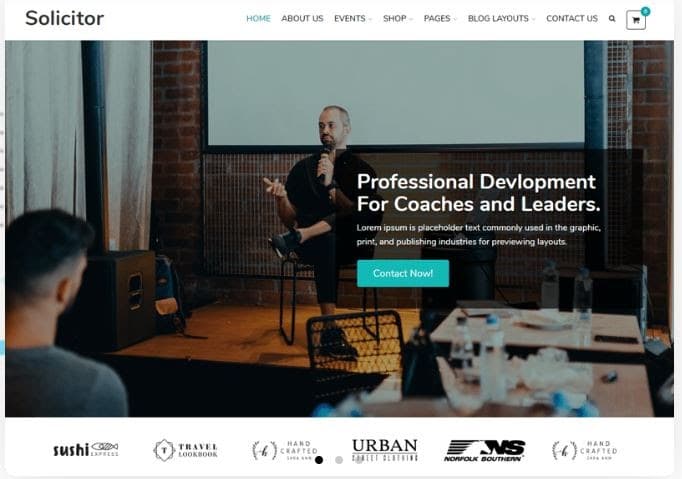Select the first black carousel dot
The height and width of the screenshot is (479, 682).
click(319, 460)
